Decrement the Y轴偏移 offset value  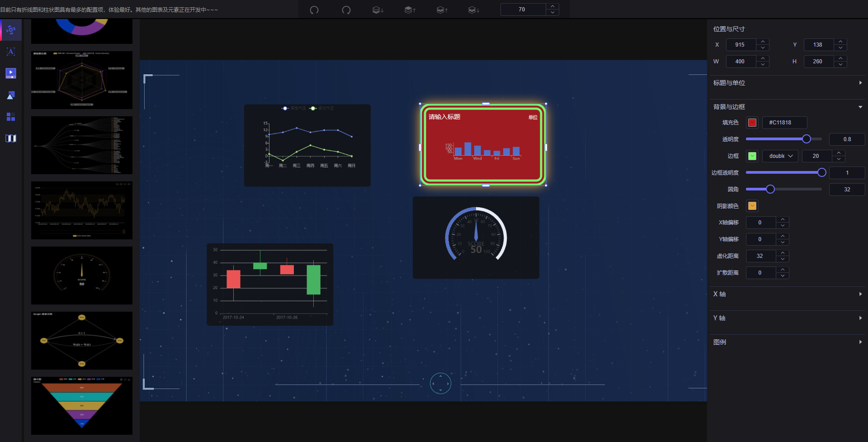tap(783, 242)
